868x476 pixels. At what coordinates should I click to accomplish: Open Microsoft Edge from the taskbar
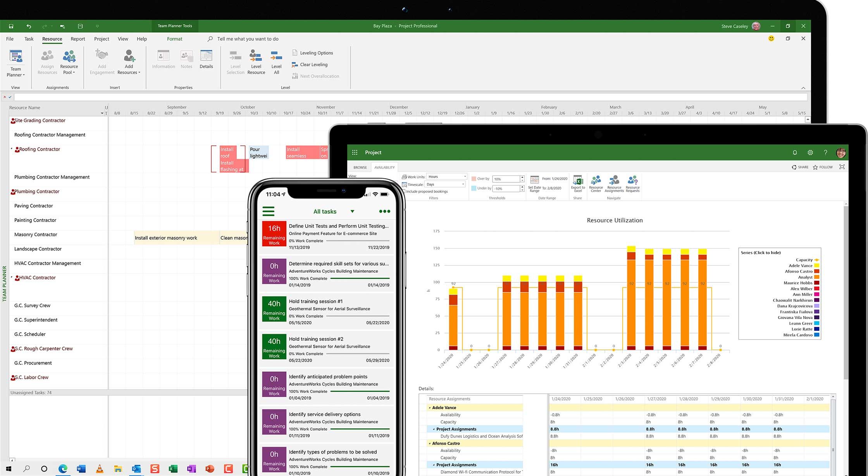[63, 469]
